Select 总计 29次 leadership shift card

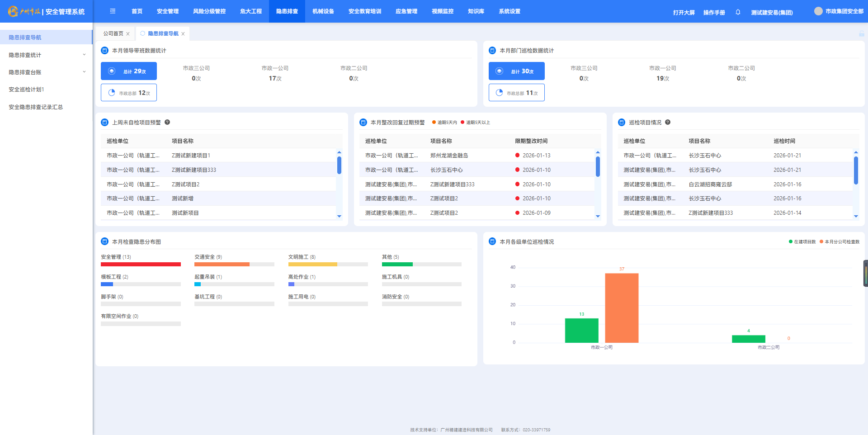point(129,71)
